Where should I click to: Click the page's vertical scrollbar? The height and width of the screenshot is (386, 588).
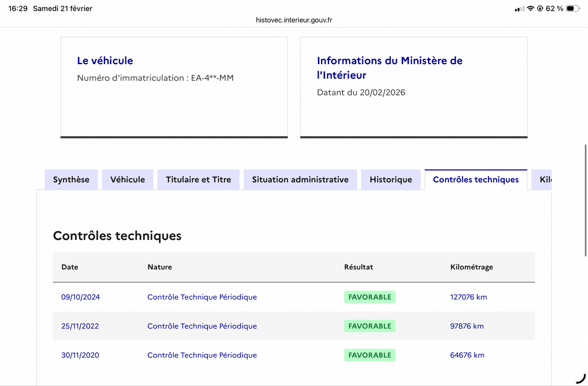[x=586, y=200]
